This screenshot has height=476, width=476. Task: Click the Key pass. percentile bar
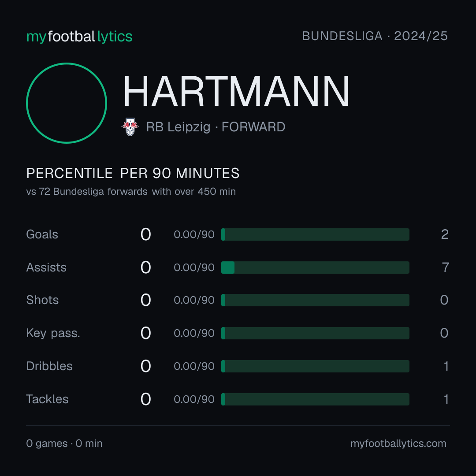click(x=315, y=333)
